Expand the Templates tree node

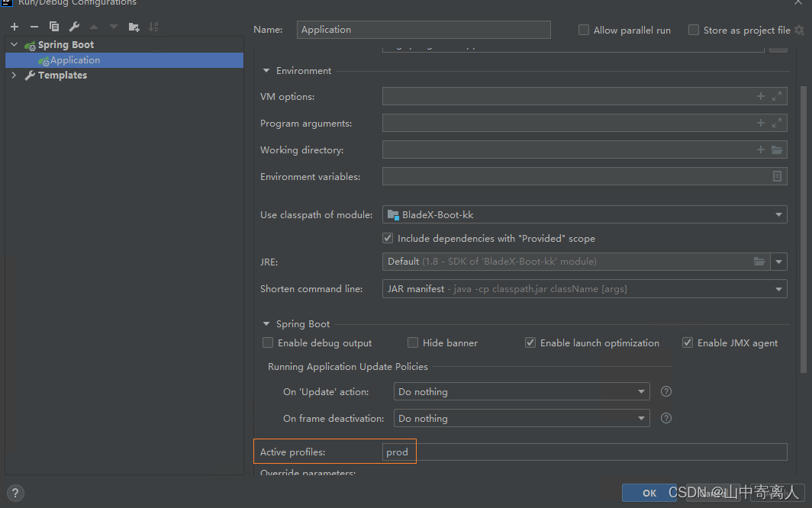tap(13, 75)
